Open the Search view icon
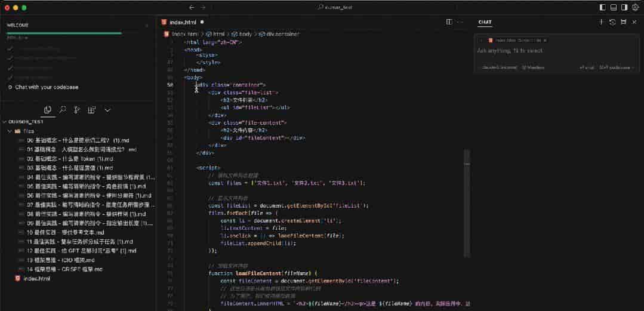644x311 pixels. point(62,110)
